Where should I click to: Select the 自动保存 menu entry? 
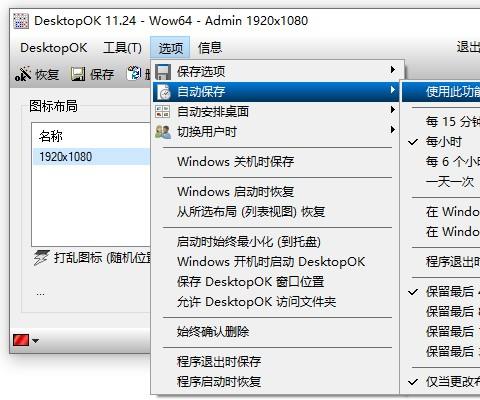[x=276, y=92]
